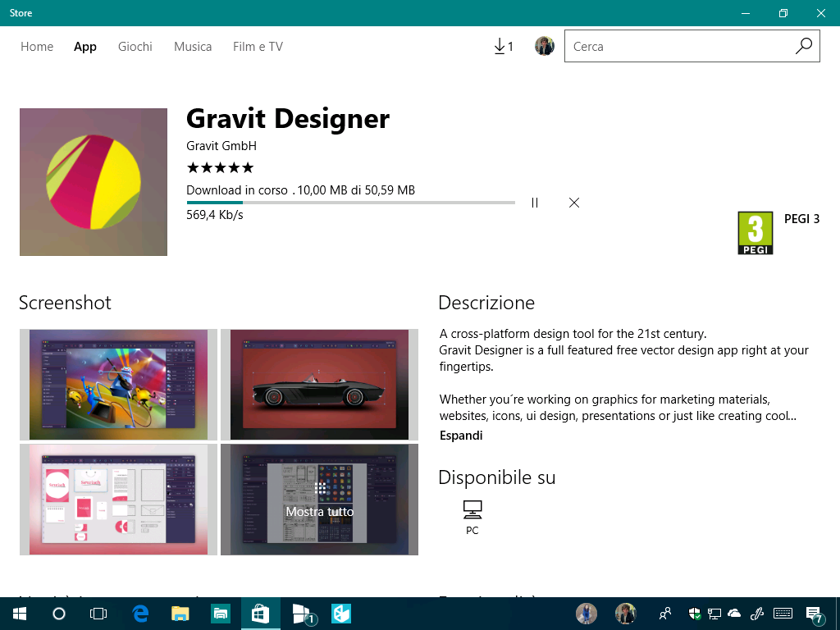Click the PEGI 3 rating badge
Viewport: 840px width, 630px height.
[x=756, y=233]
